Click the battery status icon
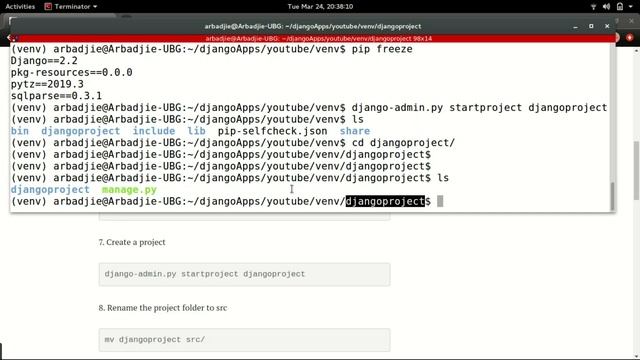Viewport: 640px width, 360px height. 620,7
